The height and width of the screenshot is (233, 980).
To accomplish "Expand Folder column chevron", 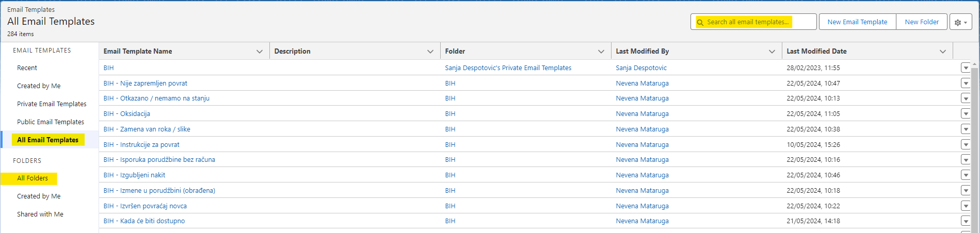I will [601, 52].
